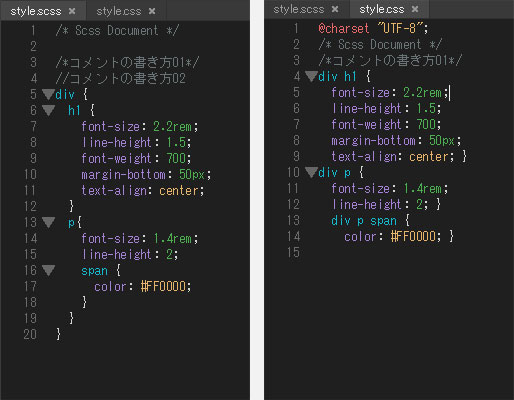
Task: Click the 'text-align' property in style.css
Action: [364, 157]
